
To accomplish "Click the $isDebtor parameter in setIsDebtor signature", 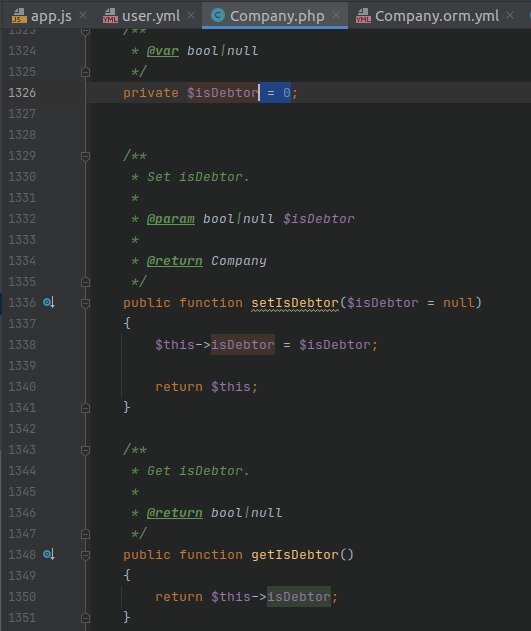I will pyautogui.click(x=383, y=303).
